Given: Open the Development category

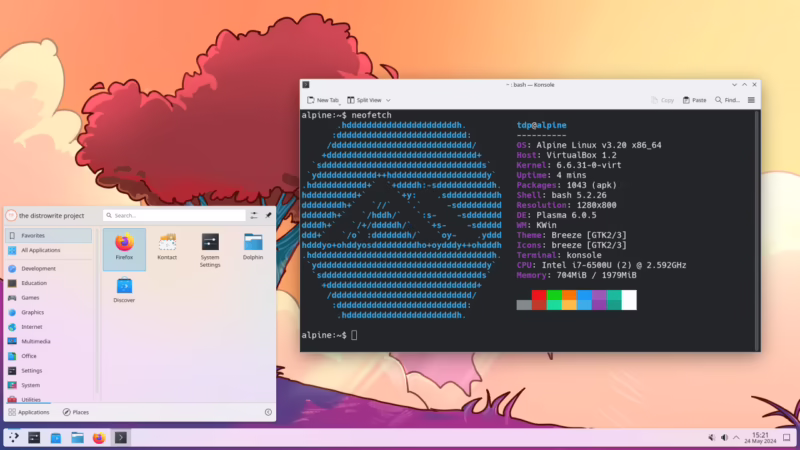Looking at the screenshot, I should [48, 268].
